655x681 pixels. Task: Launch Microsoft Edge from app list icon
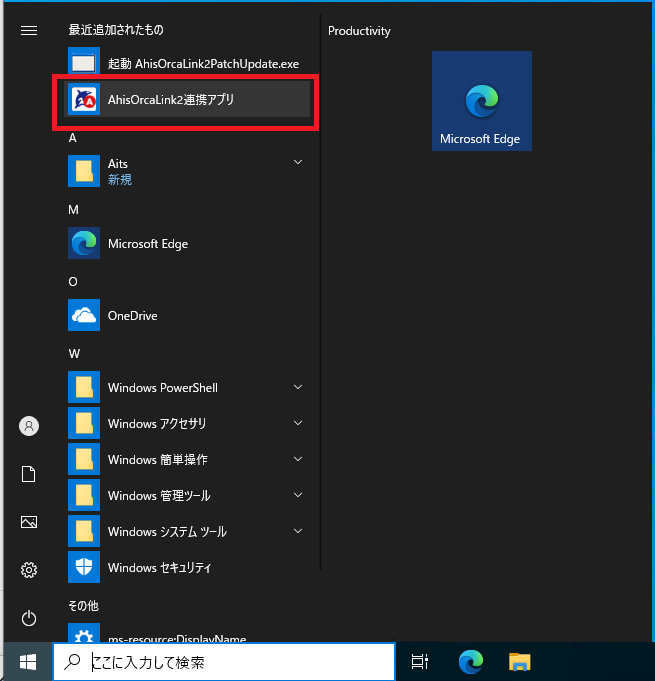[84, 243]
